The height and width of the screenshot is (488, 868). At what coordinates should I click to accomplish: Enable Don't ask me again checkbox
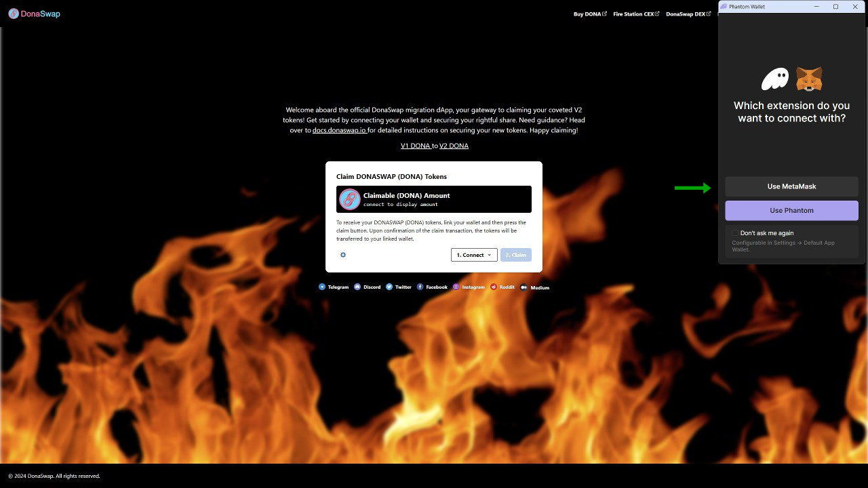click(x=735, y=232)
